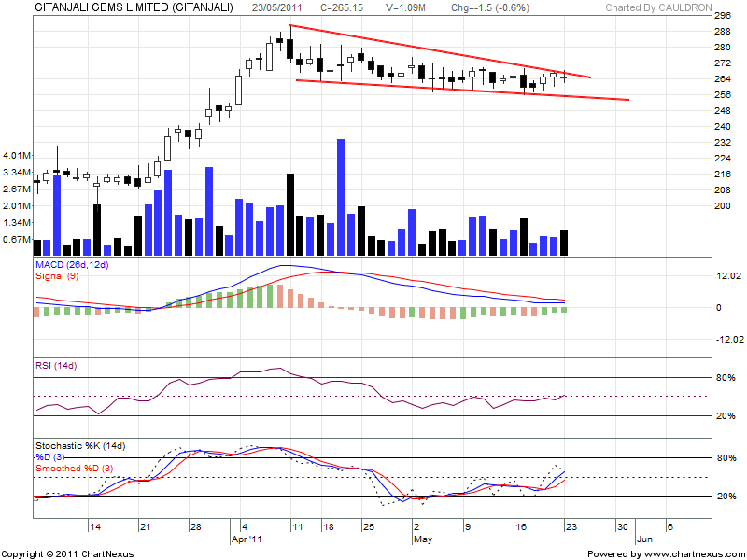This screenshot has width=747, height=560.
Task: Select the Signal (9) legend label
Action: pyautogui.click(x=59, y=276)
